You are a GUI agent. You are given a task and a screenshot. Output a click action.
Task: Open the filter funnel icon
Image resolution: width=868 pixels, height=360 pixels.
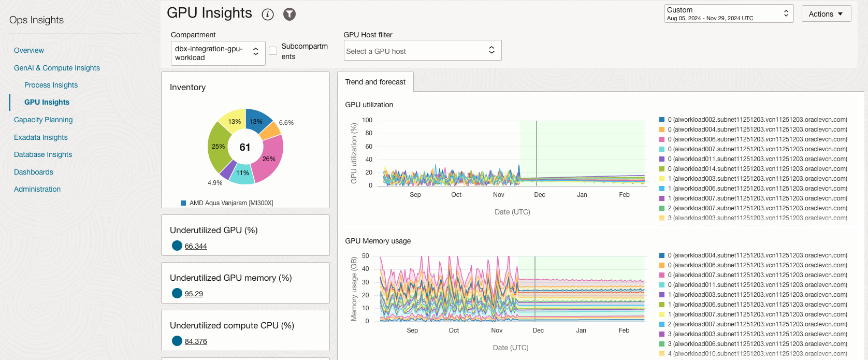point(290,15)
